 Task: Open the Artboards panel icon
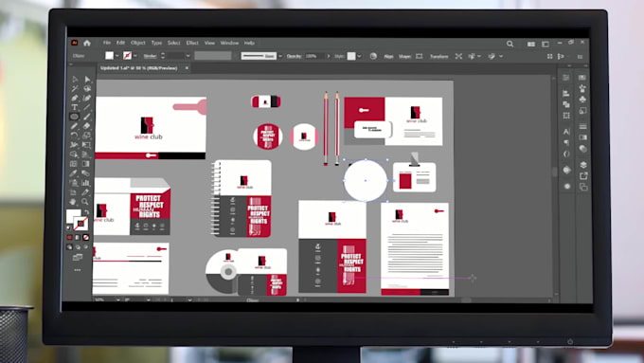[x=583, y=187]
